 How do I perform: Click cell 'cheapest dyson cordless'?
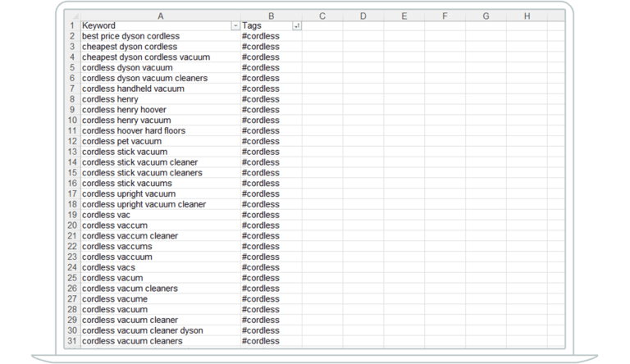pyautogui.click(x=160, y=47)
